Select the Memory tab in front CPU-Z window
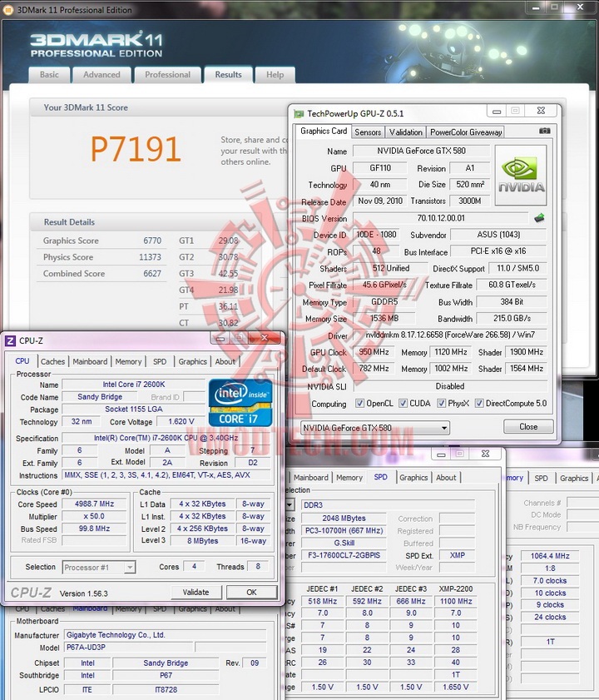The height and width of the screenshot is (700, 599). point(128,361)
